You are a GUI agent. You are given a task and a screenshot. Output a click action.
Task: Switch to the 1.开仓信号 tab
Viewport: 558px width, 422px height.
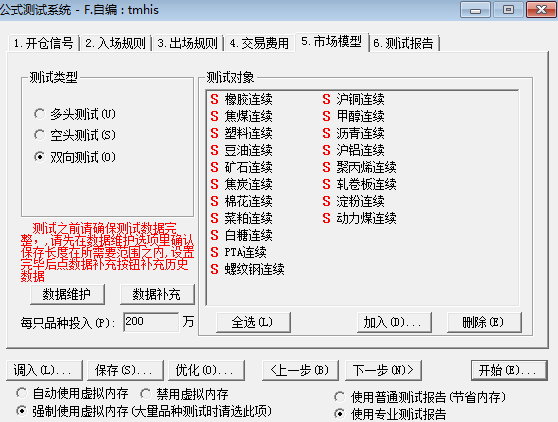(x=43, y=43)
